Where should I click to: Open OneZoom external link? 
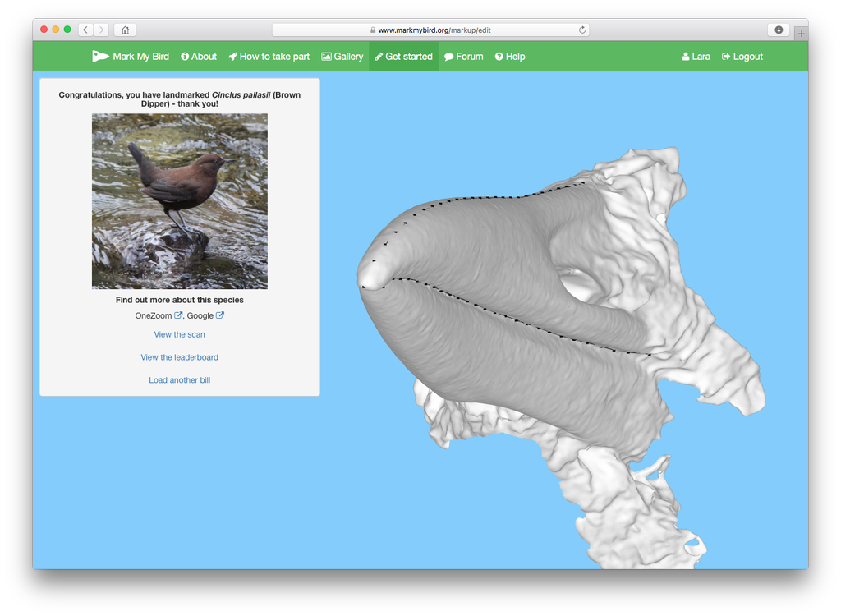click(159, 315)
